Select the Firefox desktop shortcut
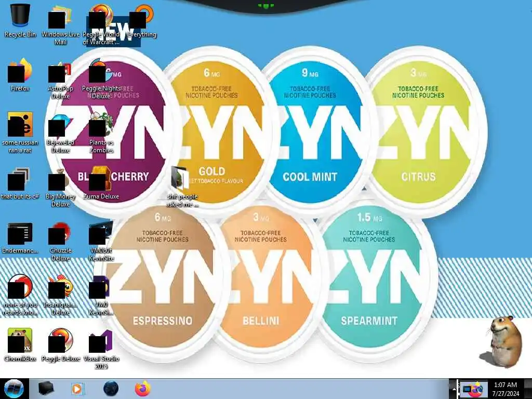Screen dimensions: 532x399 pos(20,75)
